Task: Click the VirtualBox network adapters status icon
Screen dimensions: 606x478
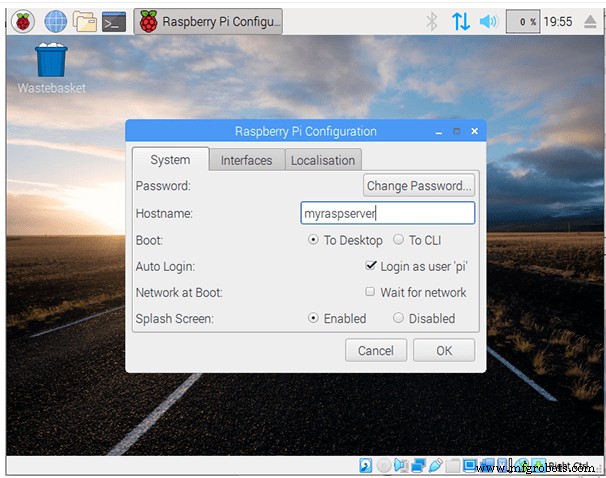Action: pos(419,465)
